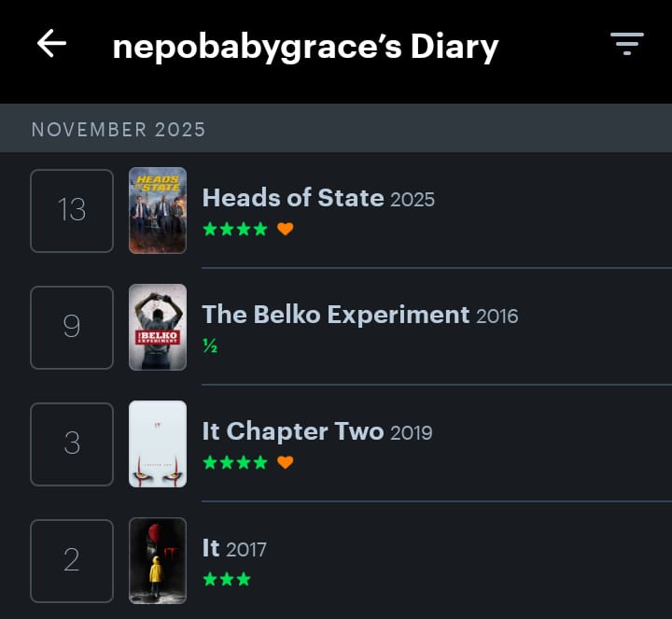Open The Belko Experiment poster
This screenshot has width=672, height=619.
coord(158,327)
